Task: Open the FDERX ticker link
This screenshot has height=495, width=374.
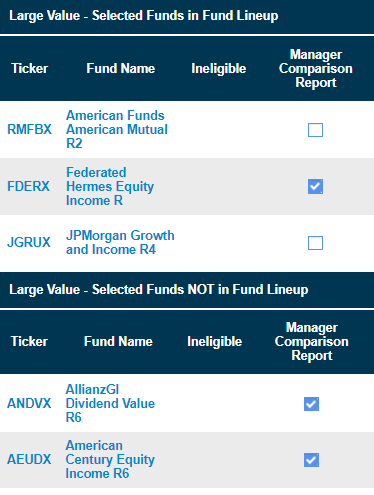Action: (28, 186)
